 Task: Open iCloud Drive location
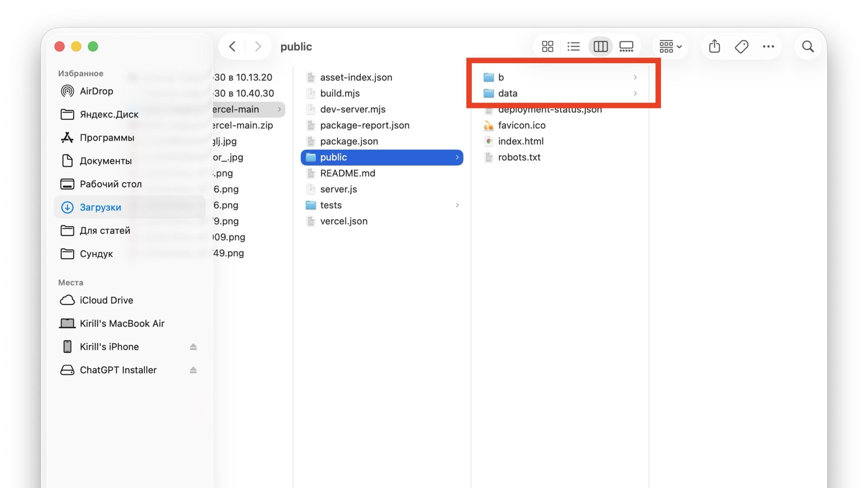point(130,300)
